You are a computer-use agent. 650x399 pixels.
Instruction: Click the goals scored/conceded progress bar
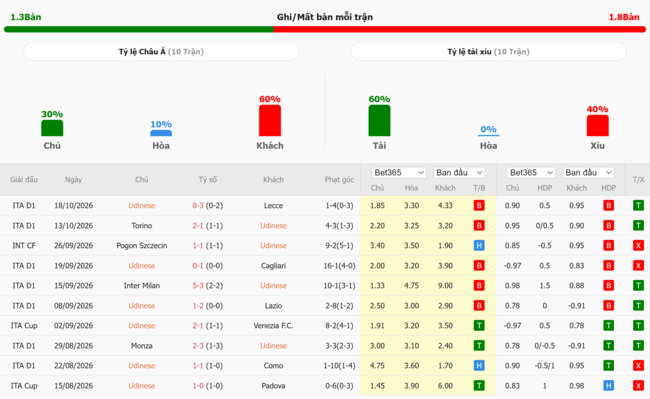(x=325, y=29)
